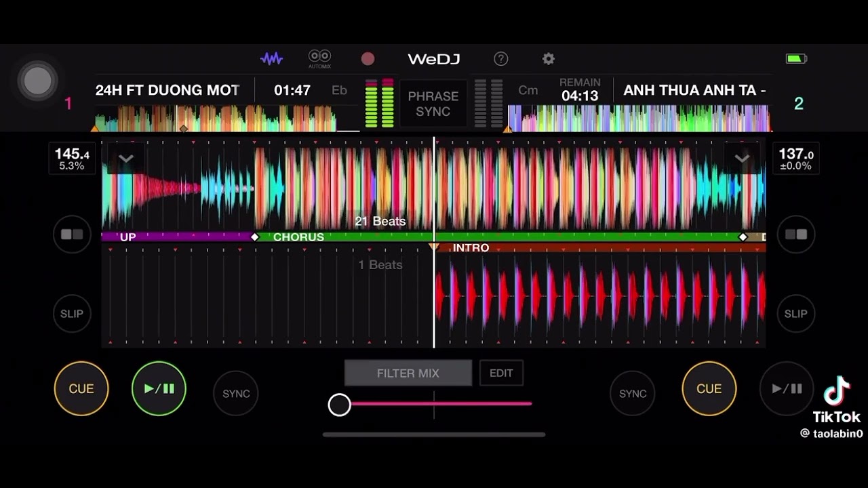Screen dimensions: 868x488
Task: Select deck number 2 label
Action: (x=799, y=104)
